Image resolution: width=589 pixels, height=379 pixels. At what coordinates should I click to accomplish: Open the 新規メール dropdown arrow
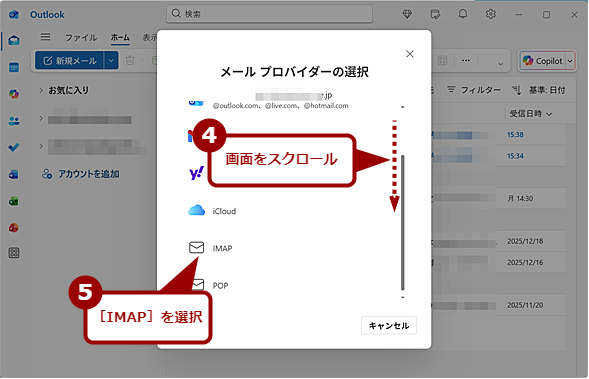coord(111,60)
